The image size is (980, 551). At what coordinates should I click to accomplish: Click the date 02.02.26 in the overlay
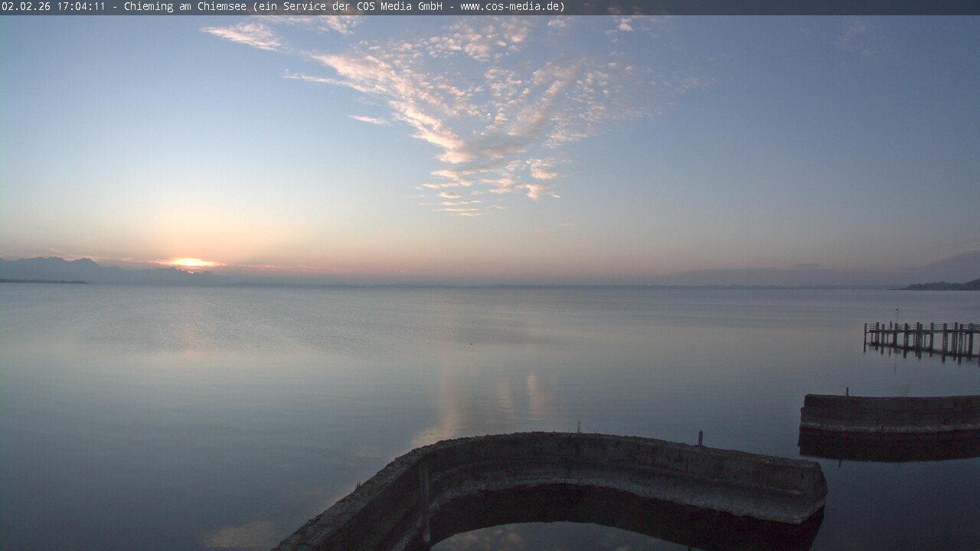26,7
